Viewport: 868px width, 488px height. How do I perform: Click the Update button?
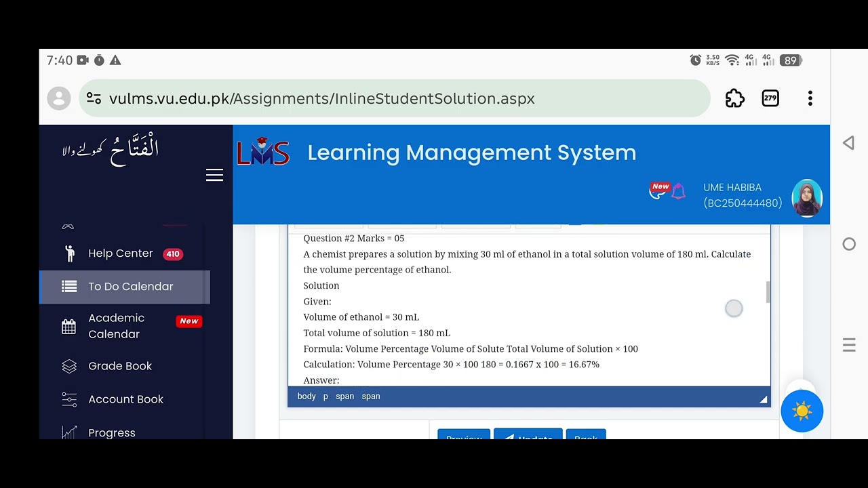click(x=528, y=434)
